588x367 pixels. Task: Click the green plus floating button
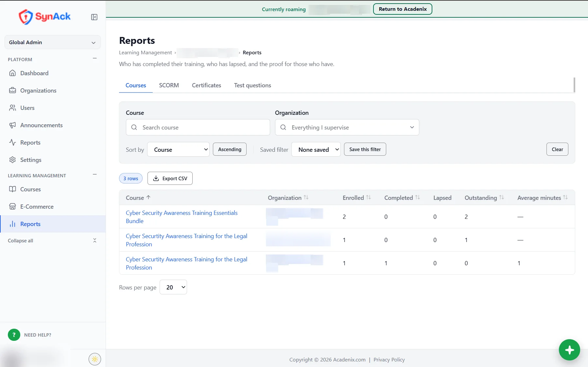[569, 350]
